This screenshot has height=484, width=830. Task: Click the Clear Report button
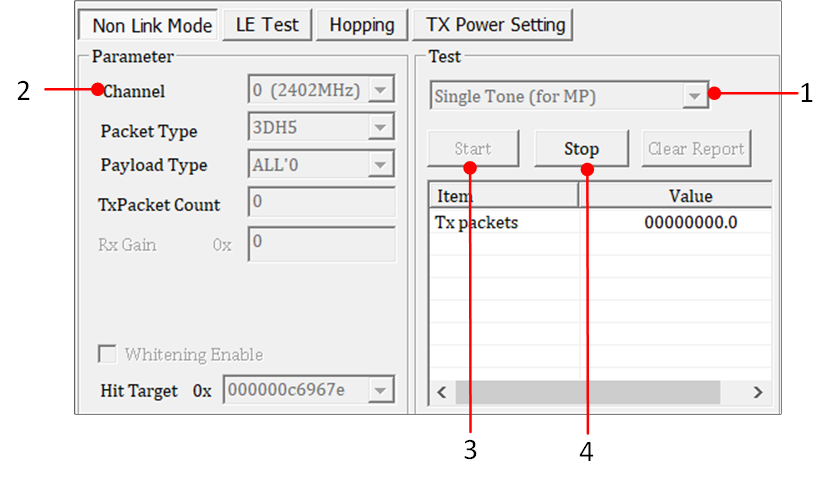(696, 149)
